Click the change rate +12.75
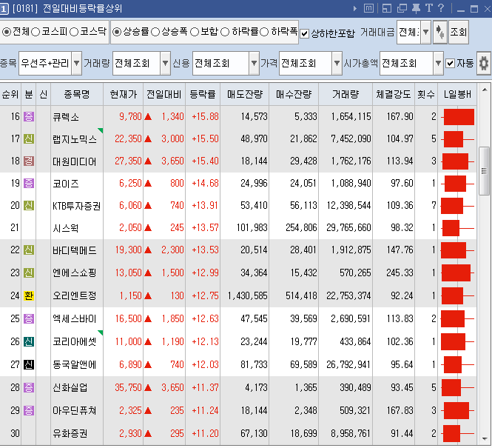The height and width of the screenshot is (448, 492). coord(205,295)
